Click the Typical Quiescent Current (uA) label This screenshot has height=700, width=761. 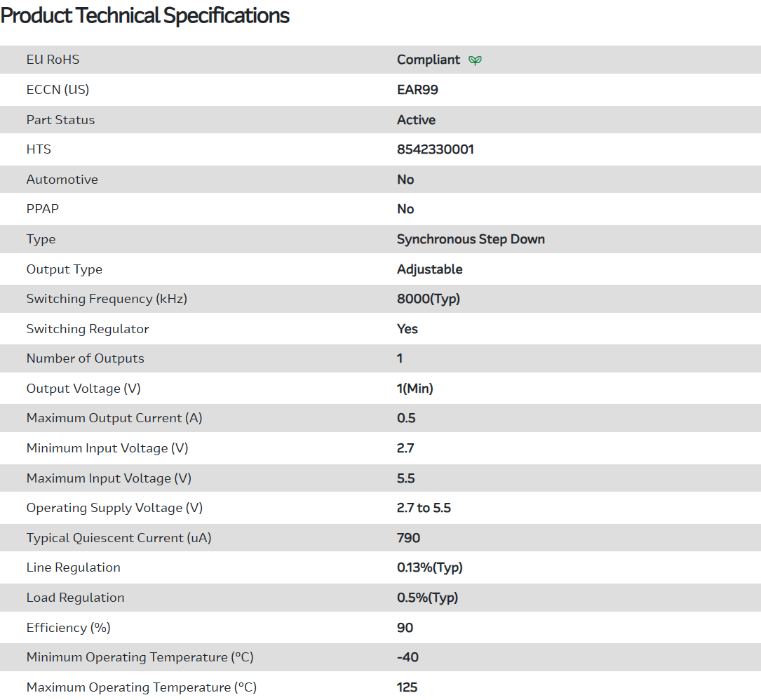[119, 538]
